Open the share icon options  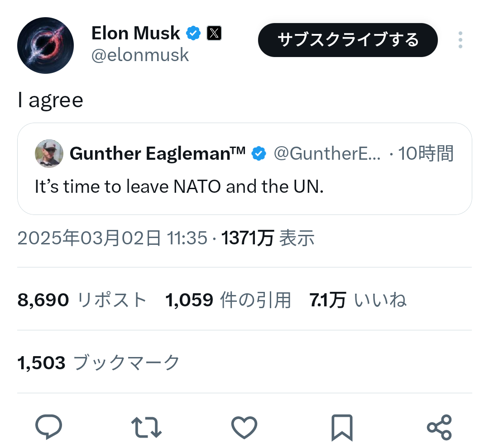coord(439,427)
